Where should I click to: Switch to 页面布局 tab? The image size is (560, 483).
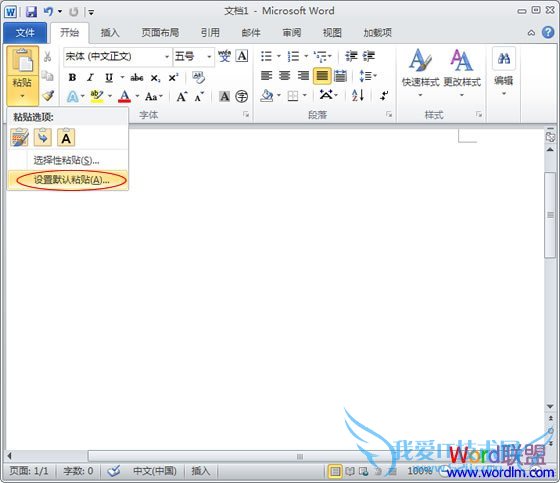160,33
